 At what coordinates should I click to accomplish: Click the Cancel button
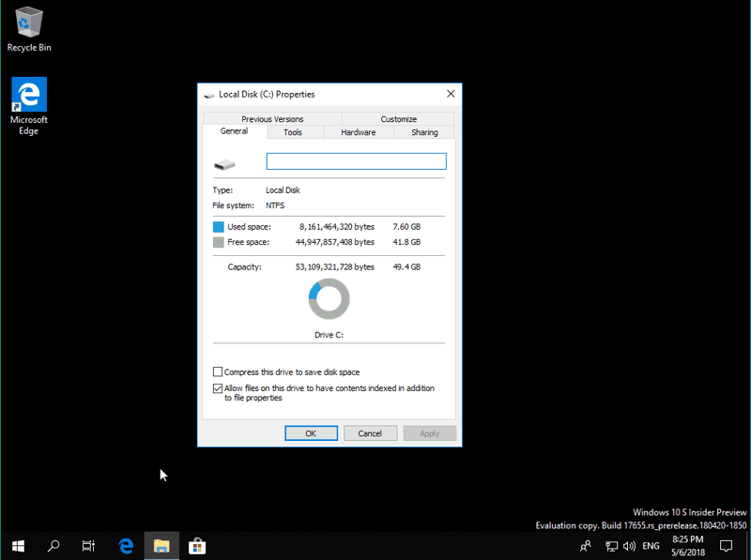(370, 433)
